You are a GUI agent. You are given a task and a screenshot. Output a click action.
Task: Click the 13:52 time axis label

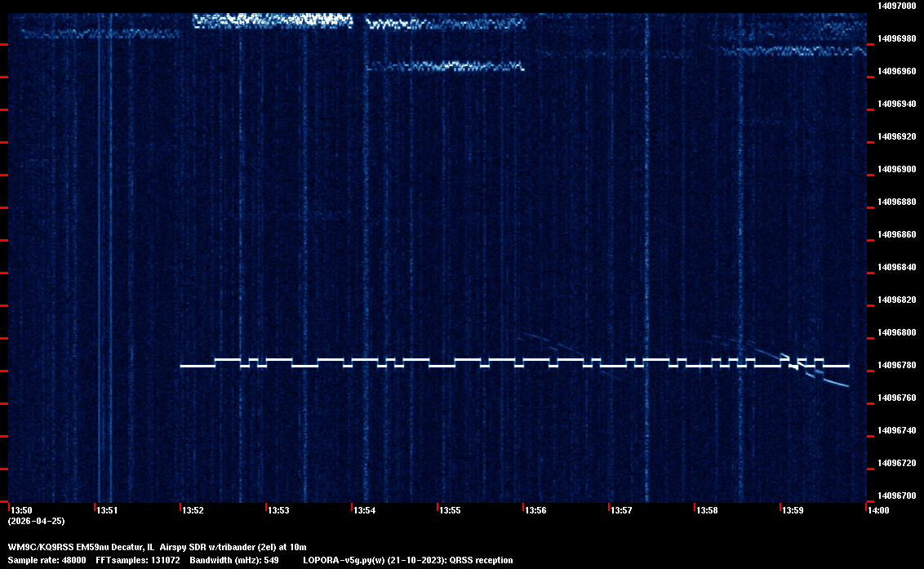coord(193,511)
